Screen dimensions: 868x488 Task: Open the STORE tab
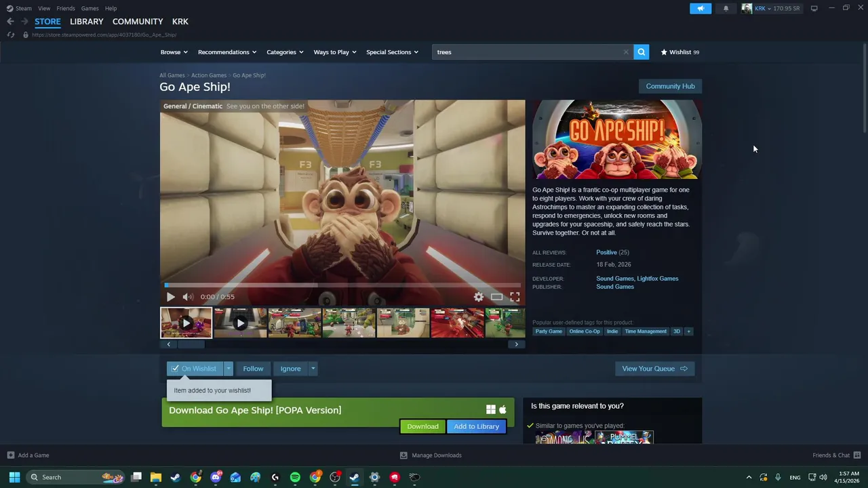pos(47,22)
